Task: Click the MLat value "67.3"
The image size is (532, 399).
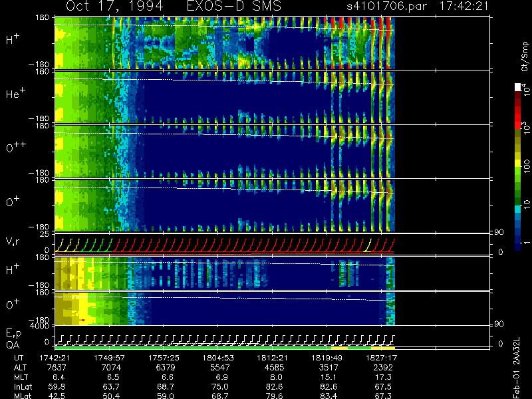Action: (x=383, y=396)
